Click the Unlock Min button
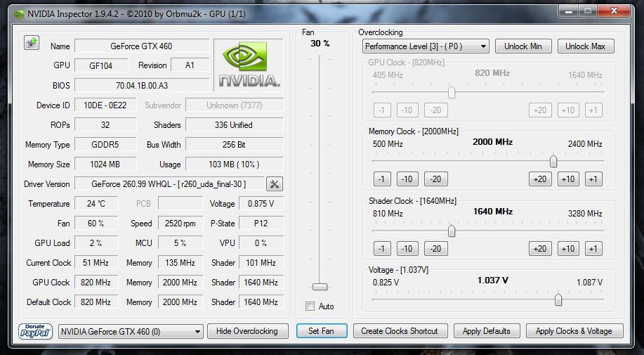Viewport: 644px width, 355px height. pyautogui.click(x=523, y=46)
